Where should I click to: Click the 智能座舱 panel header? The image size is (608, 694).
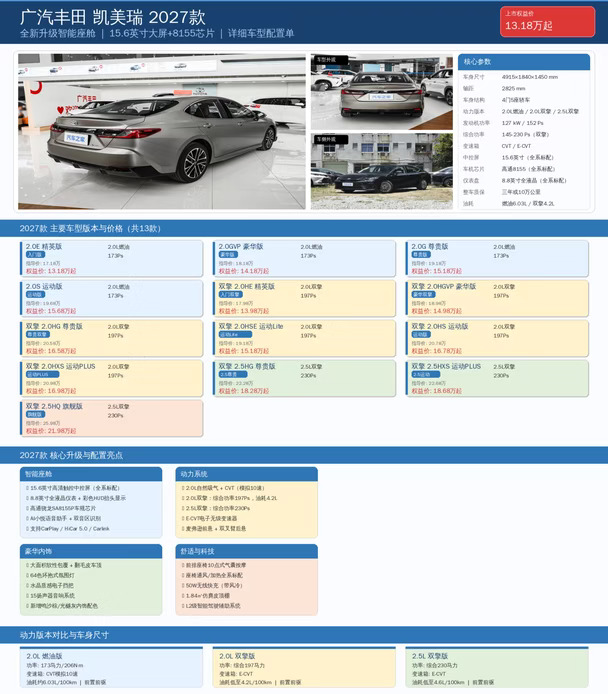[x=91, y=474]
